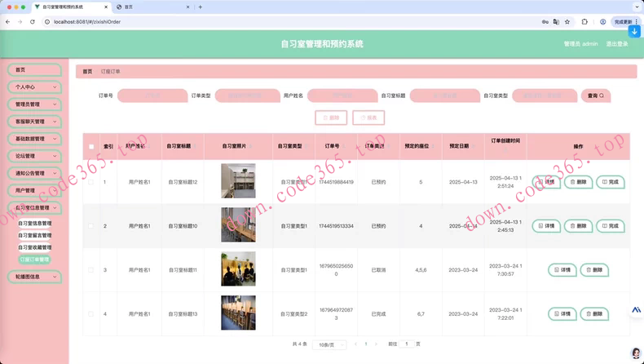Expand the 客服聊天管理 sidebar menu
The width and height of the screenshot is (644, 364).
point(34,122)
